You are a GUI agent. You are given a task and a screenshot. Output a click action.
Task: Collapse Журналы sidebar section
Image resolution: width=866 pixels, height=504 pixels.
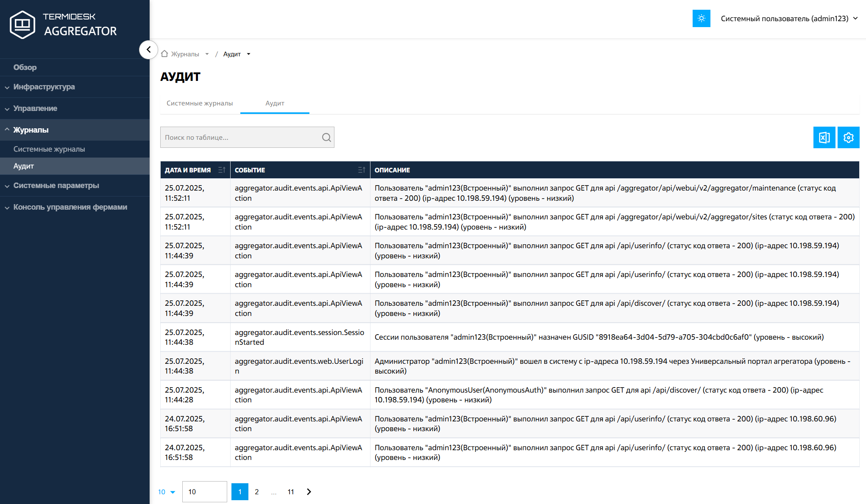point(31,130)
